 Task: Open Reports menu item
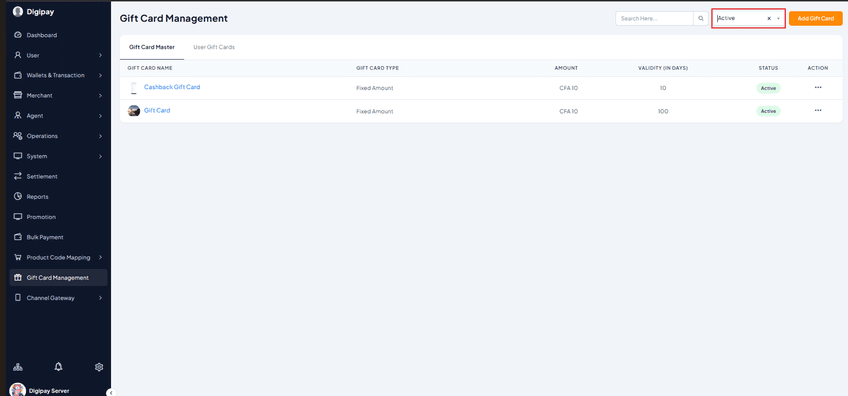tap(58, 197)
